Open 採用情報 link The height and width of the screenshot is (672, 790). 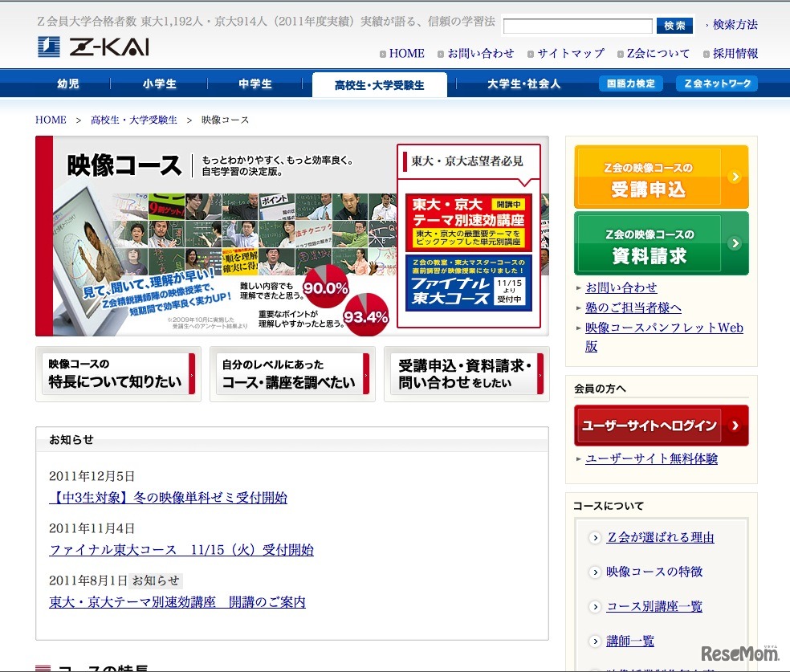pos(735,54)
